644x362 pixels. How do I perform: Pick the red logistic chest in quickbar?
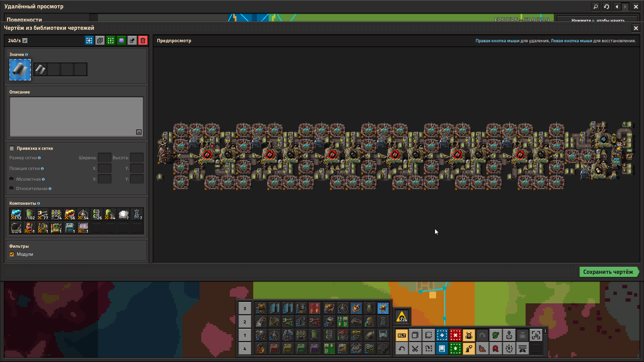pos(274,349)
